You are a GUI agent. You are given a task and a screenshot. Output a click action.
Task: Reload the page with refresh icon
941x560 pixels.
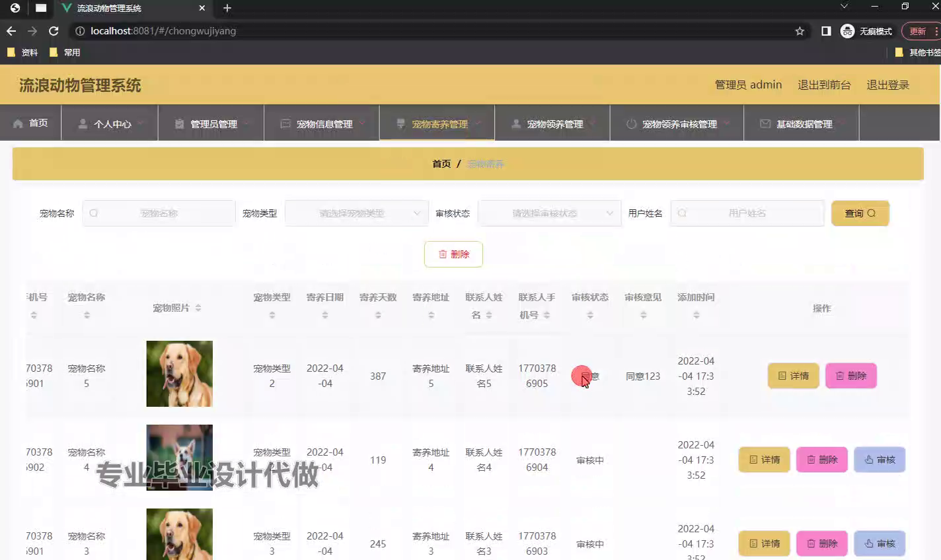tap(54, 31)
